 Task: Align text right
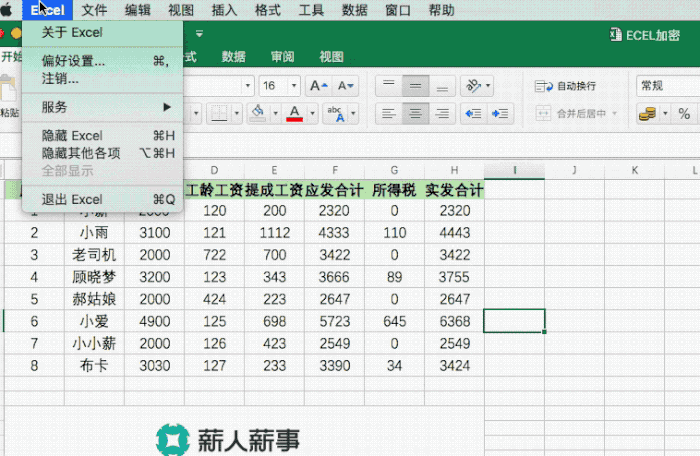pyautogui.click(x=442, y=113)
